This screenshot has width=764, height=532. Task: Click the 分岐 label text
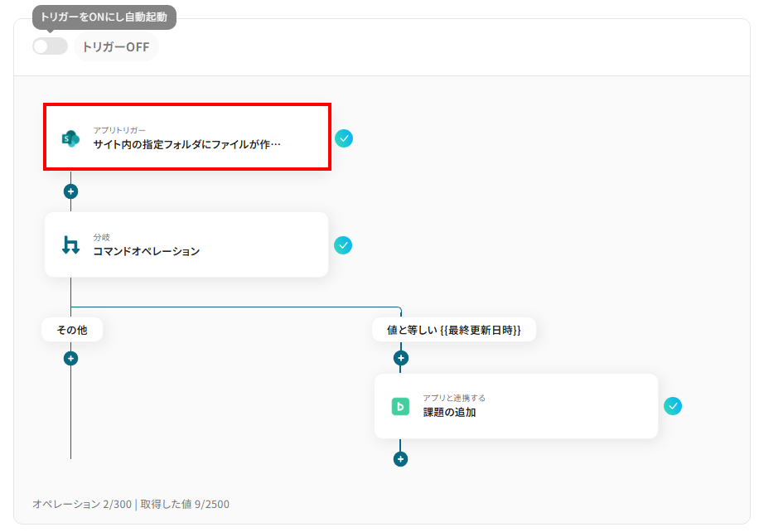101,237
